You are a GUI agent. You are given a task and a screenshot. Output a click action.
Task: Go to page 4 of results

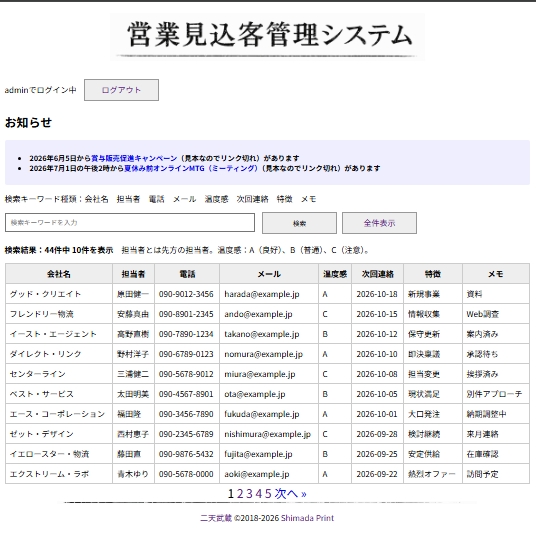click(x=259, y=494)
